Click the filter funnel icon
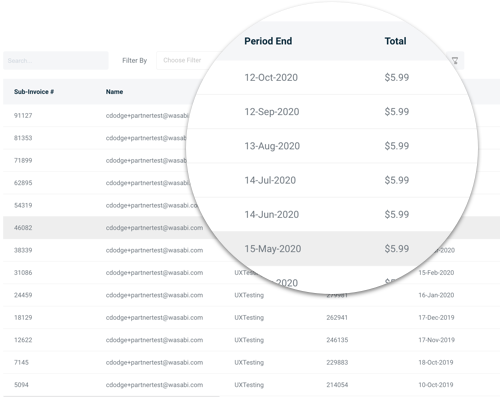This screenshot has height=397, width=500. coord(455,60)
